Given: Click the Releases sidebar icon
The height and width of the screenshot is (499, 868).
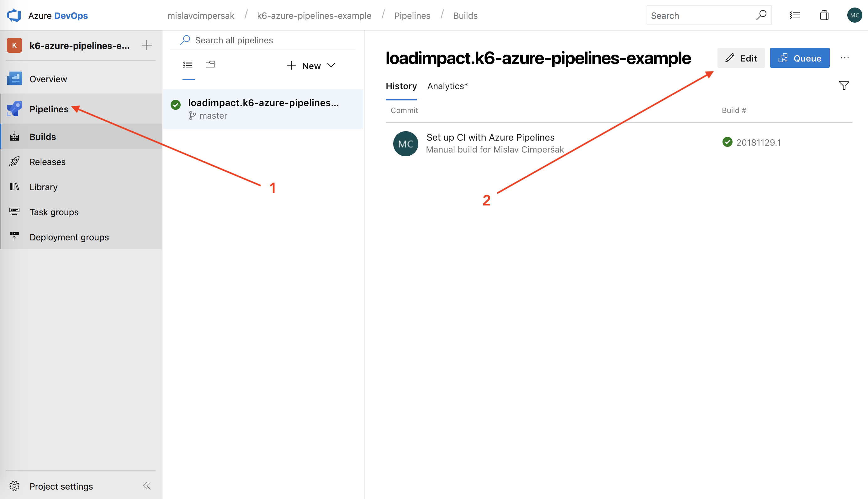Looking at the screenshot, I should point(14,162).
